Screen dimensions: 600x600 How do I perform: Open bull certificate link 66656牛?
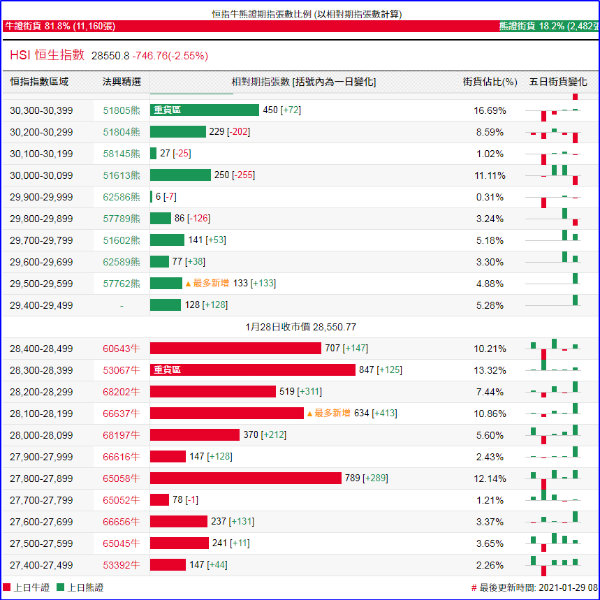coord(121,522)
